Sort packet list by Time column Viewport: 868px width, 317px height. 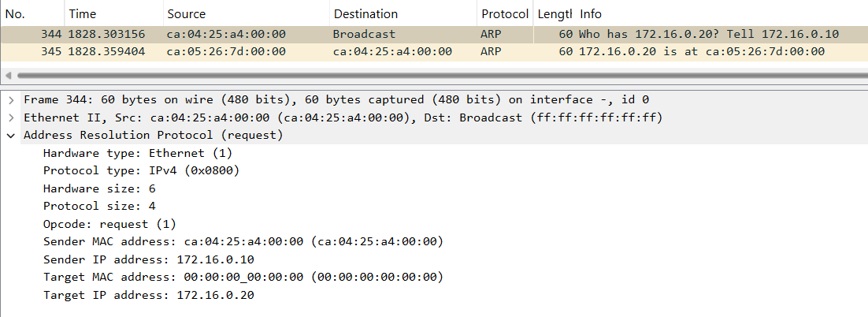(x=114, y=14)
